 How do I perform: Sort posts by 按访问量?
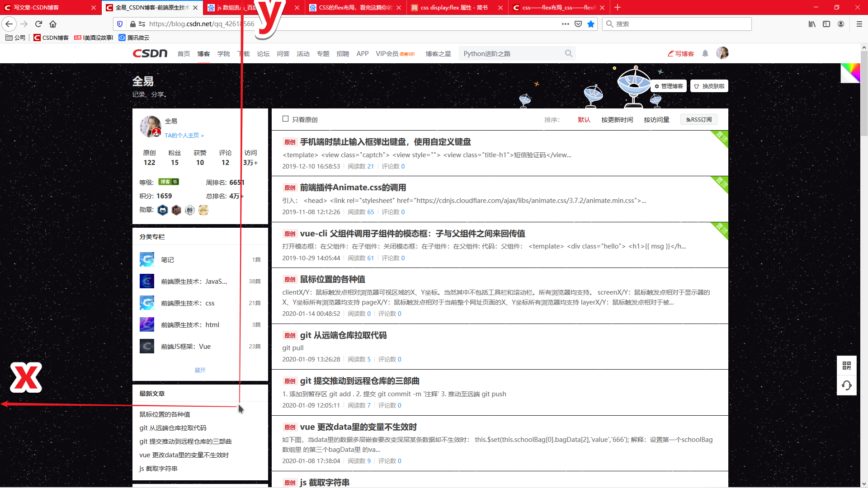coord(656,120)
